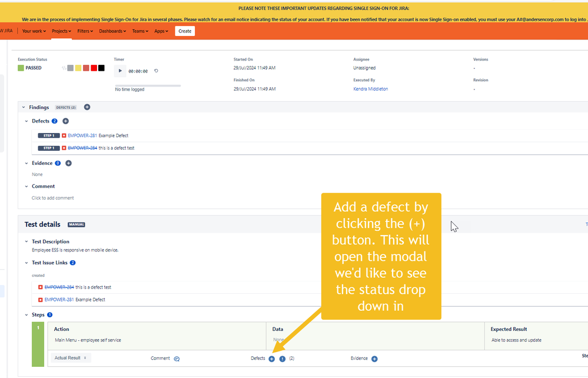Start the execution timer play button
The height and width of the screenshot is (378, 588).
coord(120,71)
